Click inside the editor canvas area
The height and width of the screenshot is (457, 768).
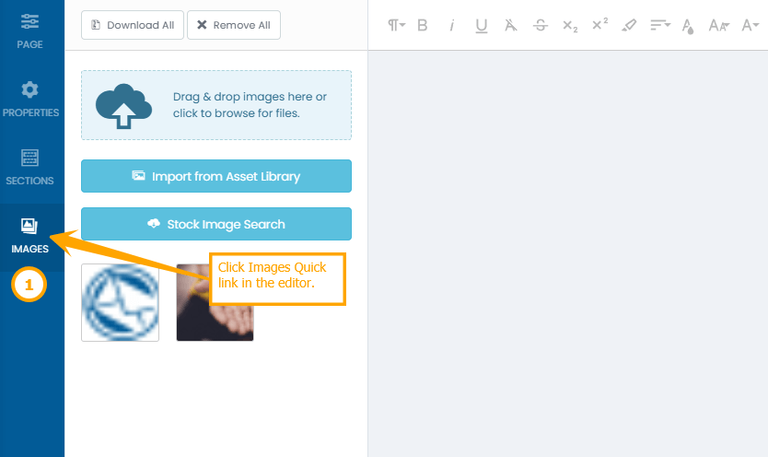[x=568, y=254]
